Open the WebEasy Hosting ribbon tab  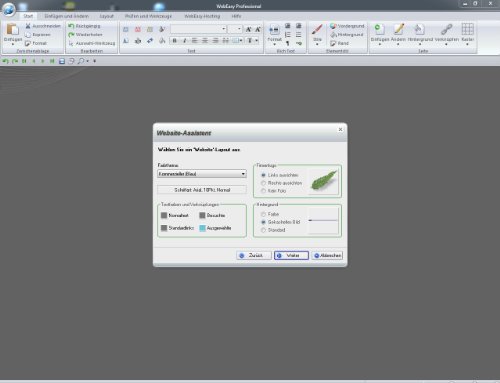coord(202,16)
